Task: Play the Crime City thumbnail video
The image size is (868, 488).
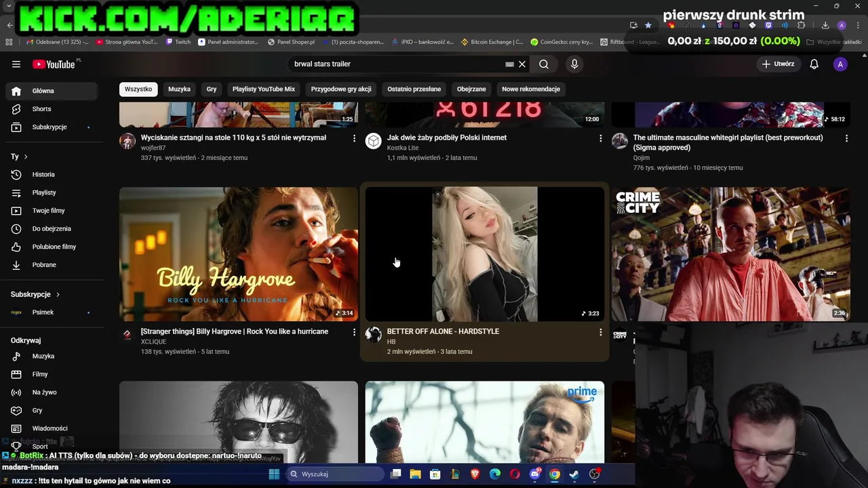Action: point(730,254)
